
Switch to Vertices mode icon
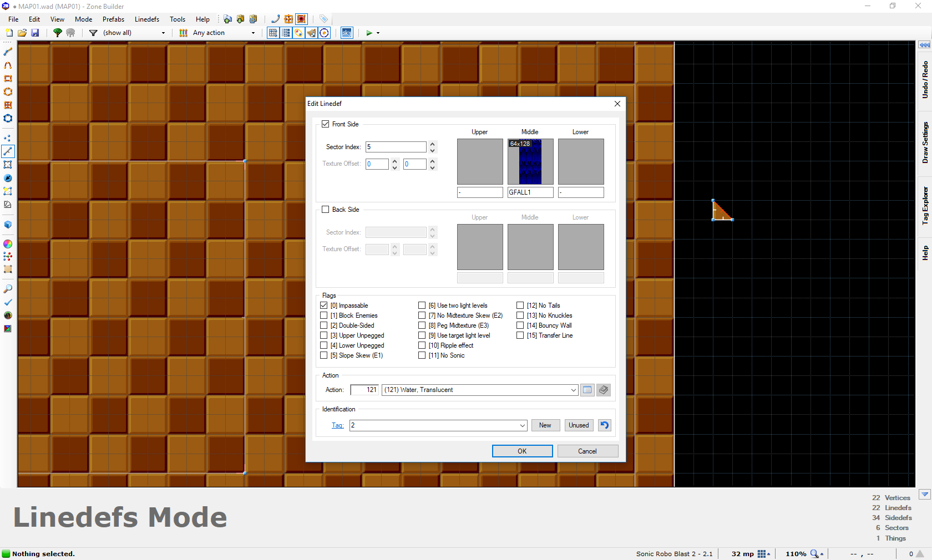(x=8, y=138)
